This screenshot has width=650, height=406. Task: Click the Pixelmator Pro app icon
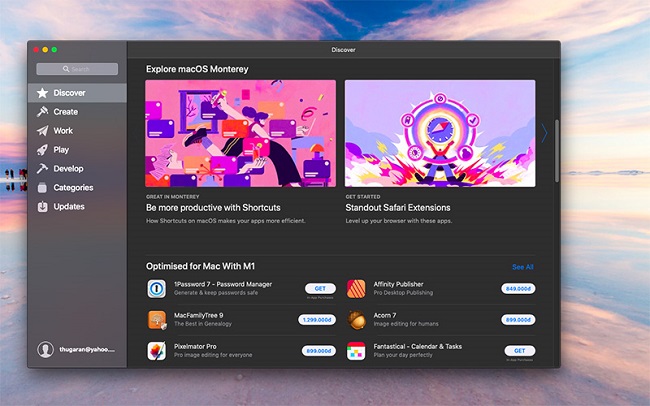pos(157,351)
